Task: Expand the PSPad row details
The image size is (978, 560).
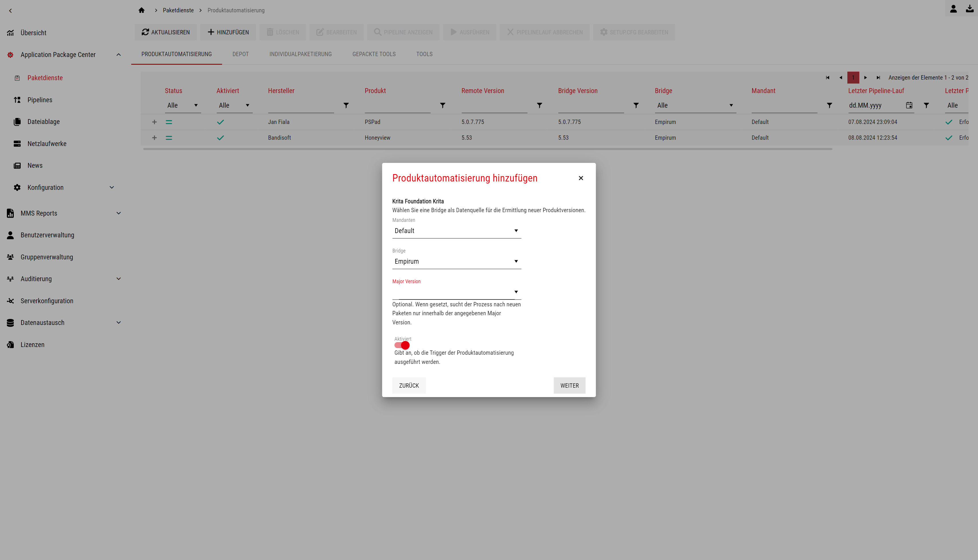Action: (154, 122)
